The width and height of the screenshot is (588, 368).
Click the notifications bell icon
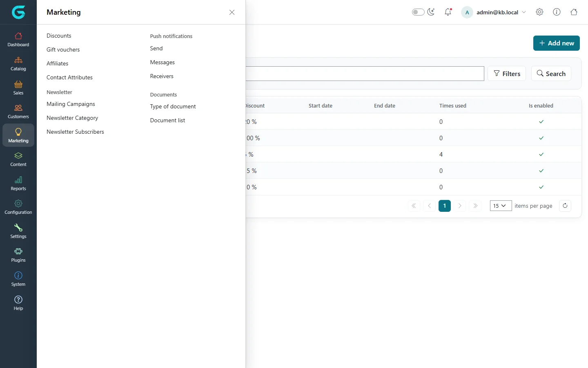[x=448, y=12]
